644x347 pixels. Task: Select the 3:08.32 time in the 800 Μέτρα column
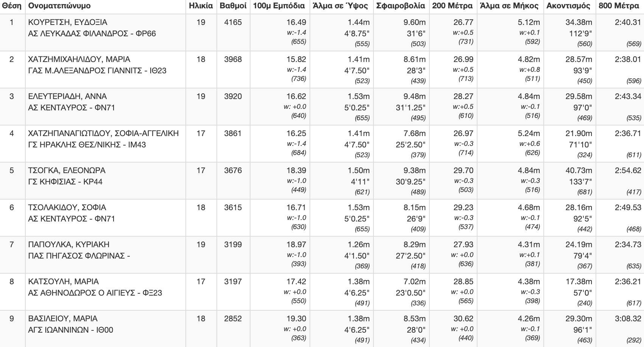point(628,319)
